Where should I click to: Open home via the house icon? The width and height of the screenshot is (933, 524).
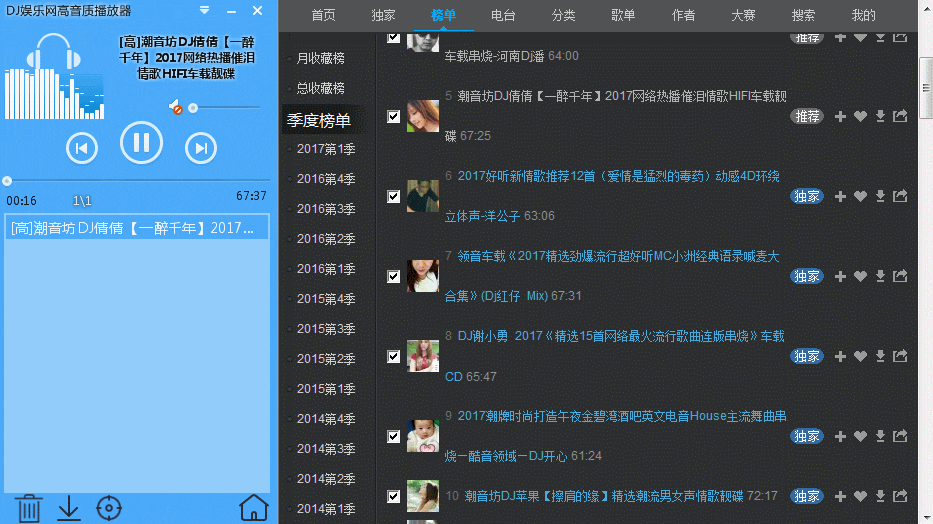tap(254, 508)
